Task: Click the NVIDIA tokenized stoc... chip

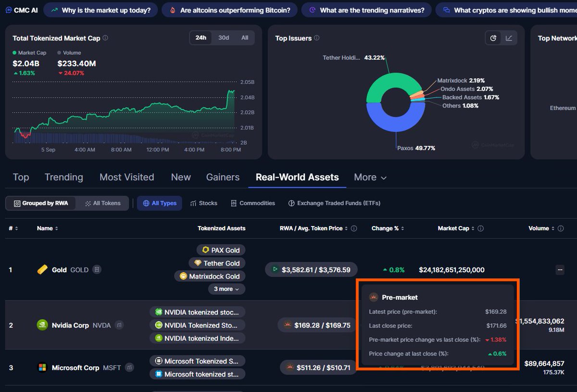Action: pyautogui.click(x=197, y=312)
